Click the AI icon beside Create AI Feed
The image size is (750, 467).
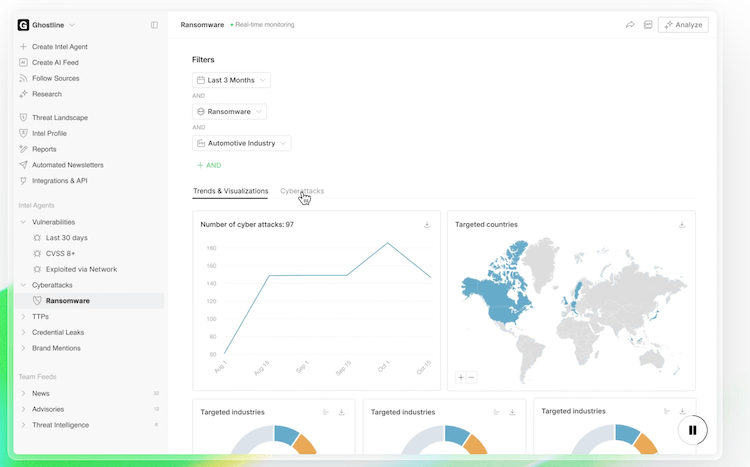pos(23,62)
